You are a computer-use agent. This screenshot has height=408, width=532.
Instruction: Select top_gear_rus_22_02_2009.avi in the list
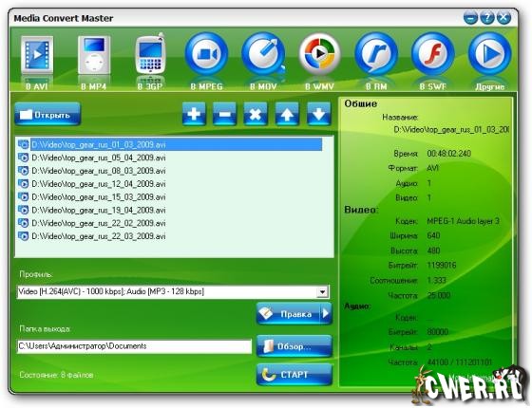click(99, 223)
